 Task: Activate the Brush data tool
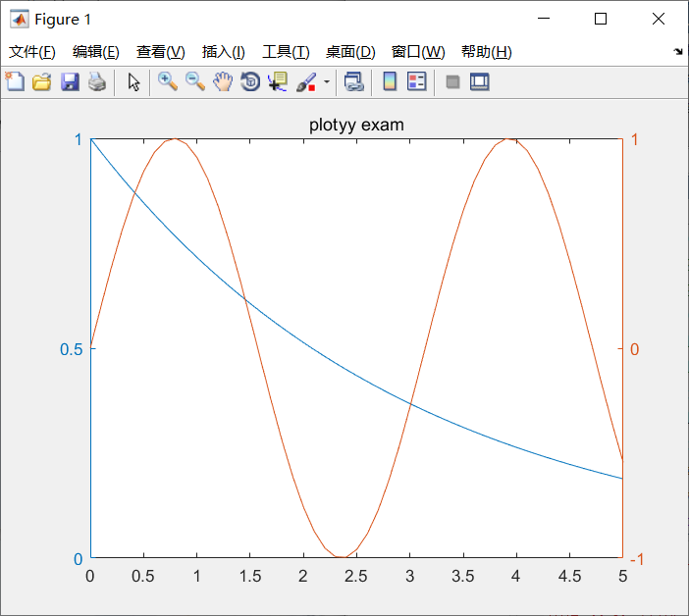306,81
